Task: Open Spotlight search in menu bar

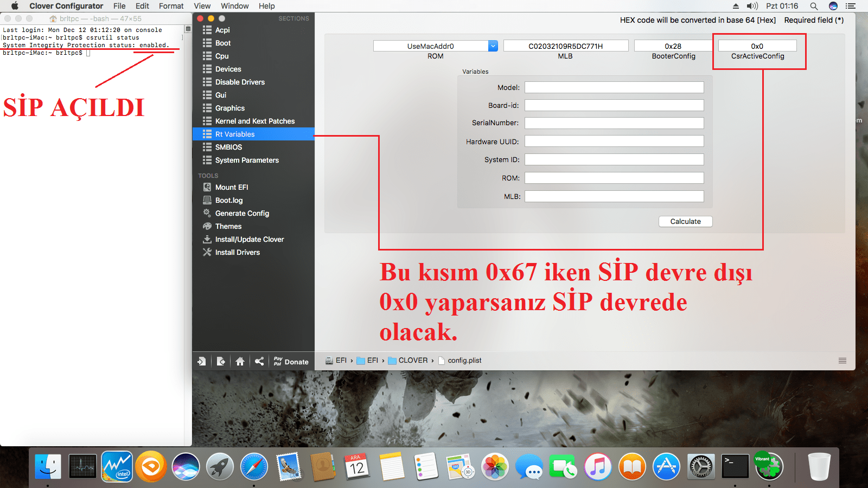Action: pyautogui.click(x=814, y=6)
